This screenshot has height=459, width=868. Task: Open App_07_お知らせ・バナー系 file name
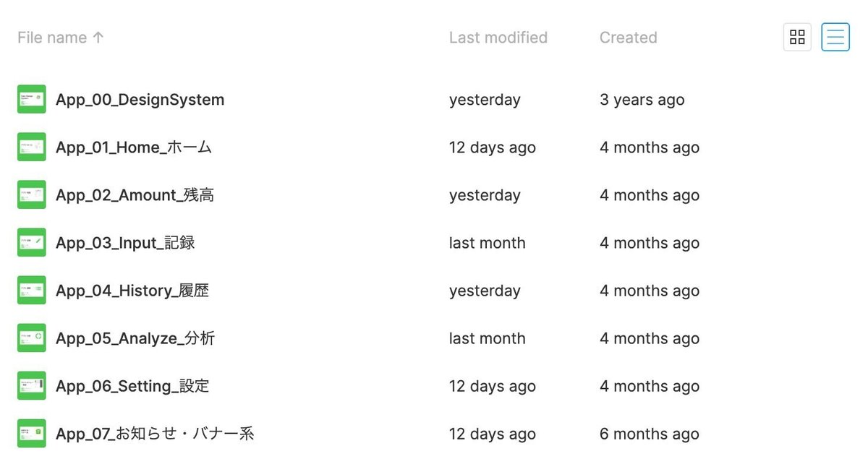[x=155, y=434]
